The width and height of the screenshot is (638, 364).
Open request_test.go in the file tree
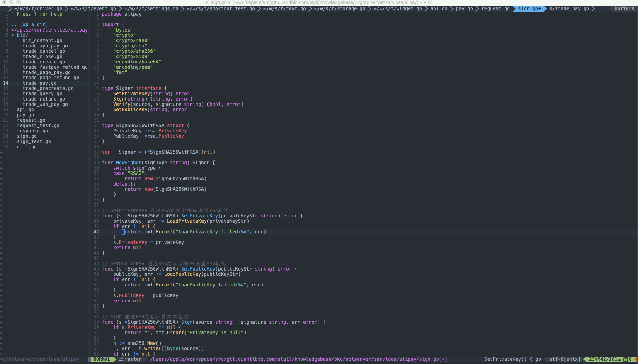coord(38,125)
